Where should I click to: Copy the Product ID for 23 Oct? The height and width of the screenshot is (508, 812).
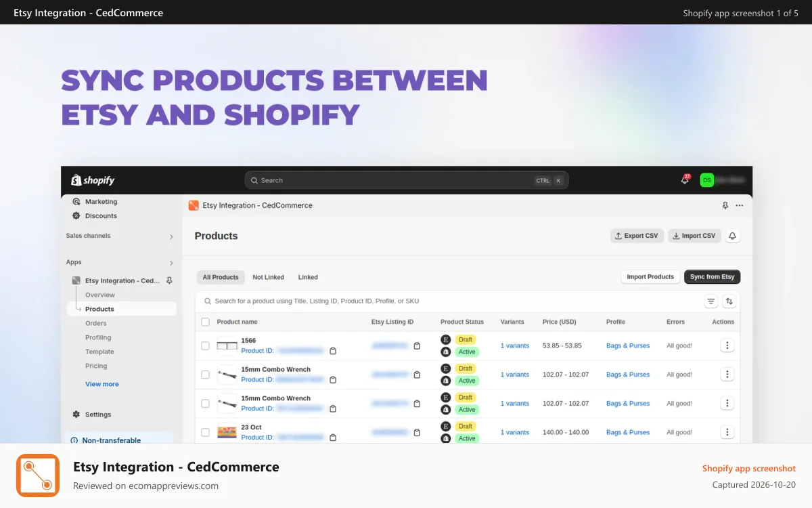[333, 438]
